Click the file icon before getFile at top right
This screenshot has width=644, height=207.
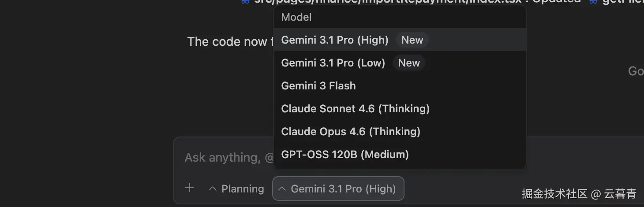[593, 2]
